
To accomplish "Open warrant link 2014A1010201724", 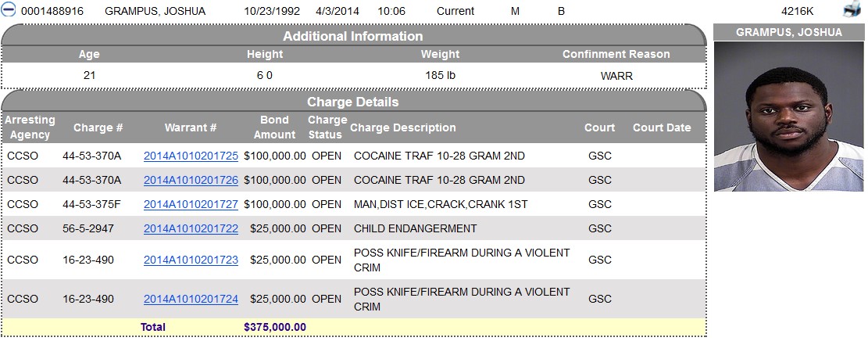I will [x=191, y=300].
